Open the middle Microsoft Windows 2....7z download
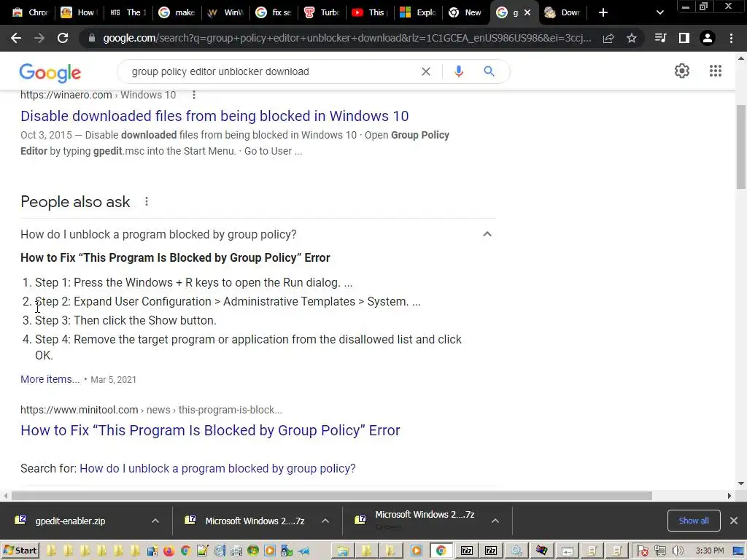Viewport: 747px width, 560px height. click(x=255, y=521)
